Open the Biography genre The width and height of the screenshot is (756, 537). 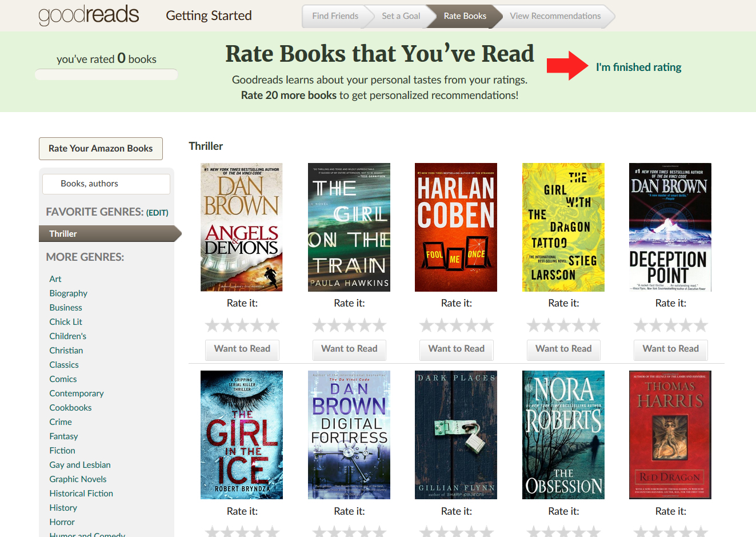[x=68, y=293]
